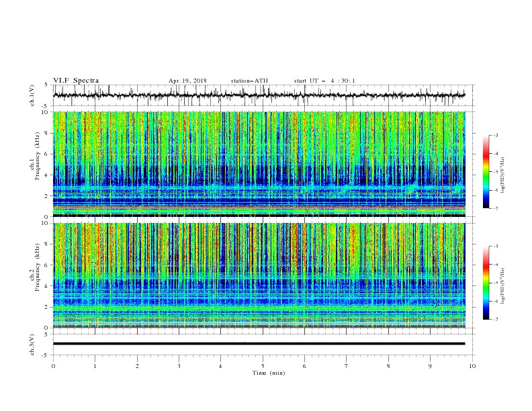The image size is (532, 411).
Task: Click the "ch.1(V)" waveform axis label
Action: point(32,95)
